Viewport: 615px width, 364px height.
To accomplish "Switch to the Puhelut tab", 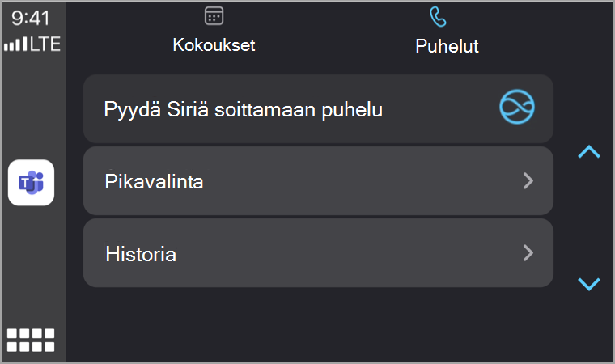I will click(447, 32).
